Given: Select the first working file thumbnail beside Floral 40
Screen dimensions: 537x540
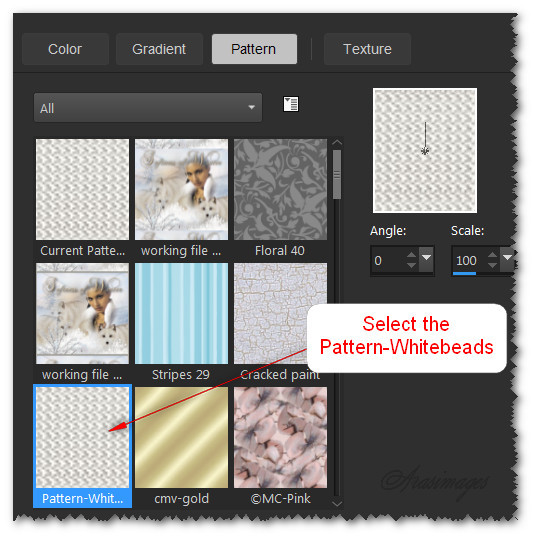Looking at the screenshot, I should (181, 189).
